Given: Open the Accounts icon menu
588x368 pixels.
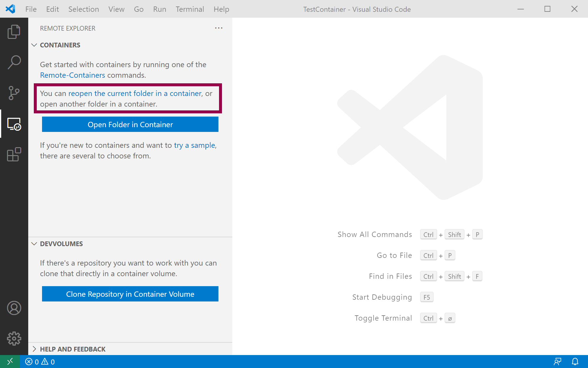Looking at the screenshot, I should coord(14,308).
